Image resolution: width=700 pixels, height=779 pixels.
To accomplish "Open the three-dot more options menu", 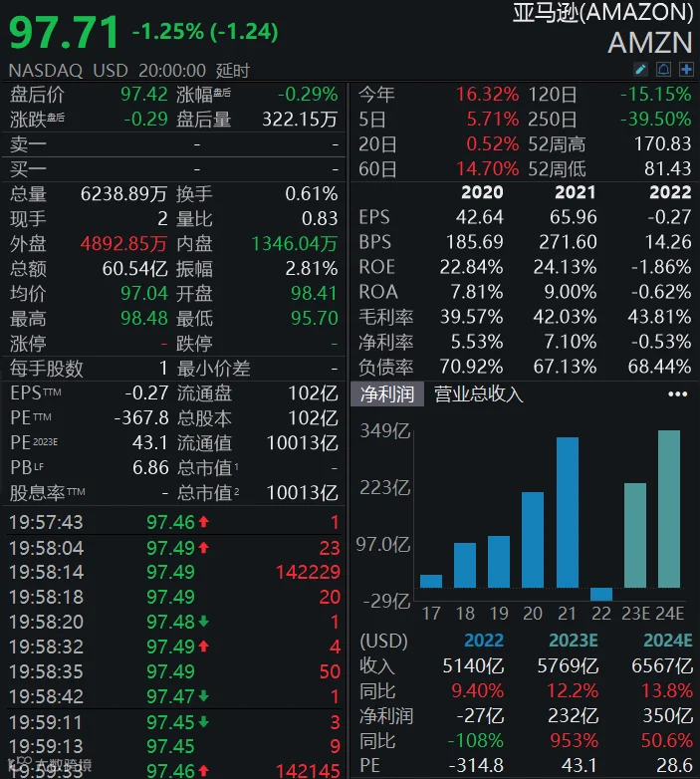I will [677, 393].
